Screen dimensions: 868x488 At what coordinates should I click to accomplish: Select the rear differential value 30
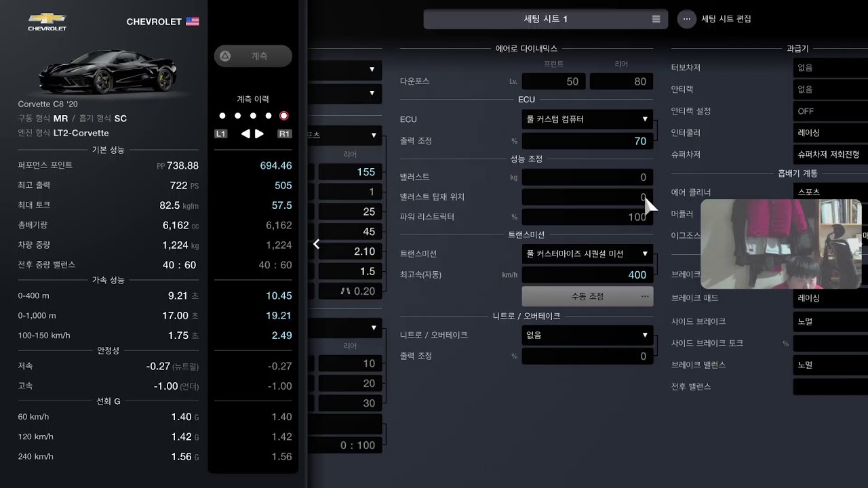coord(350,403)
